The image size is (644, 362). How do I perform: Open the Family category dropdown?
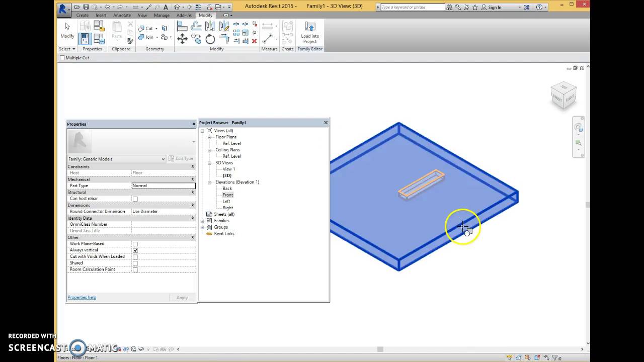tap(163, 159)
